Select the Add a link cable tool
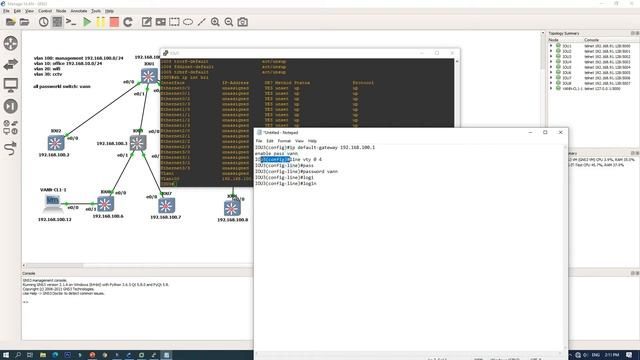The width and height of the screenshot is (640, 360). (x=11, y=148)
